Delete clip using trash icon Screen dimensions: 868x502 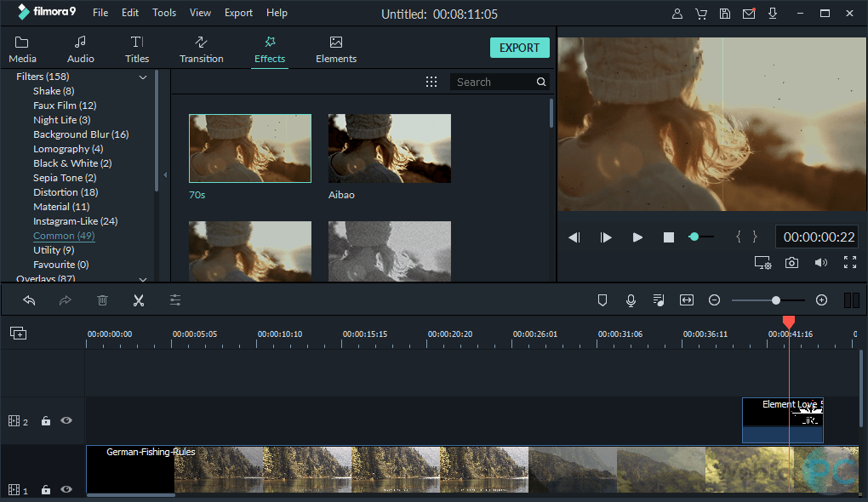(x=102, y=300)
